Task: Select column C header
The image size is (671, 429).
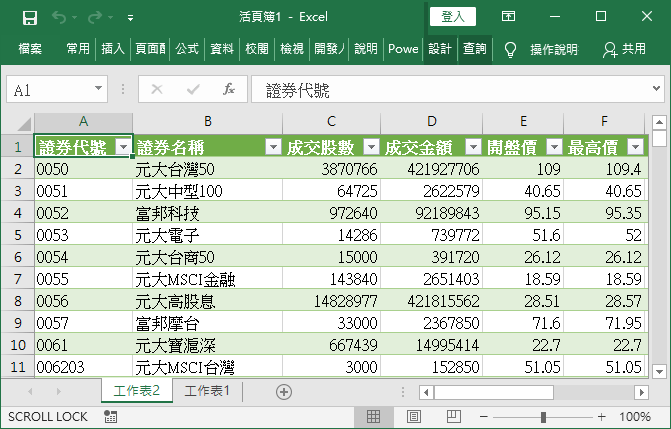Action: (331, 122)
